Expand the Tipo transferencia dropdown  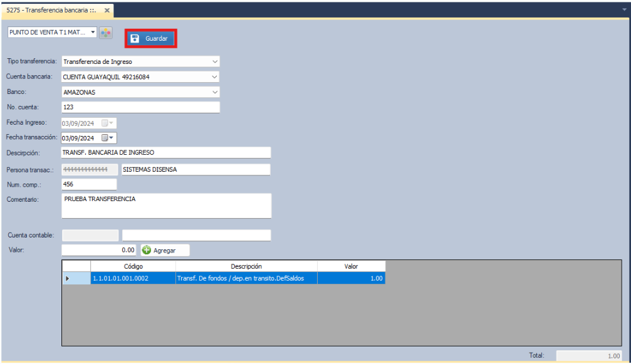[x=215, y=62]
